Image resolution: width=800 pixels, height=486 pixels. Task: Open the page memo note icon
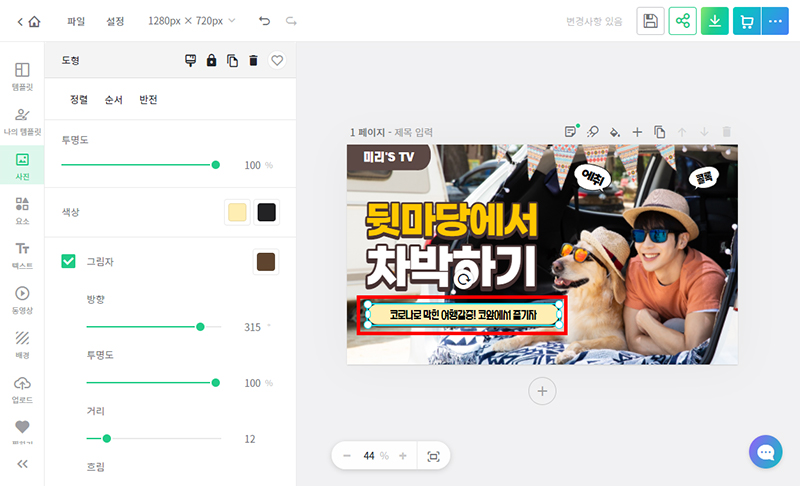pos(571,132)
